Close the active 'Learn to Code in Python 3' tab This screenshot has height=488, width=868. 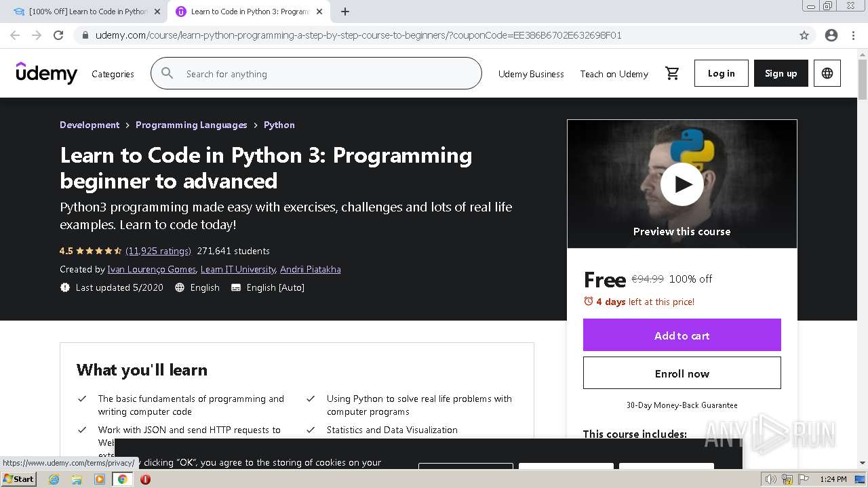click(x=319, y=12)
